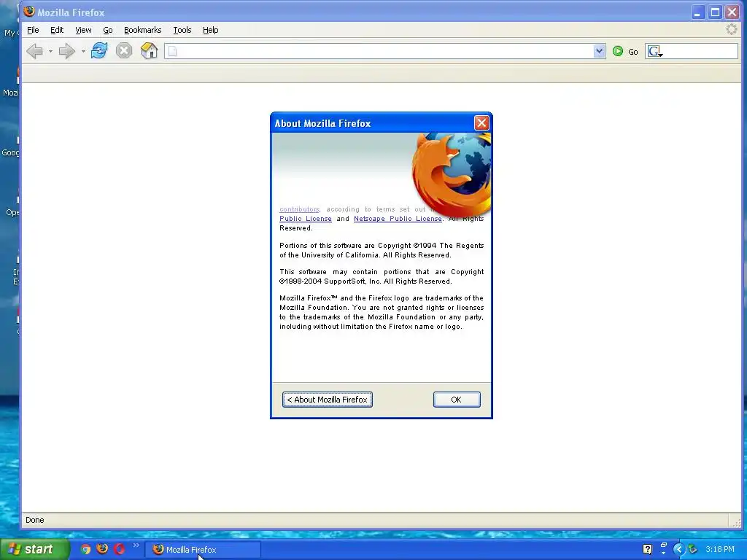Image resolution: width=747 pixels, height=560 pixels.
Task: Open the Tools menu
Action: 182,30
